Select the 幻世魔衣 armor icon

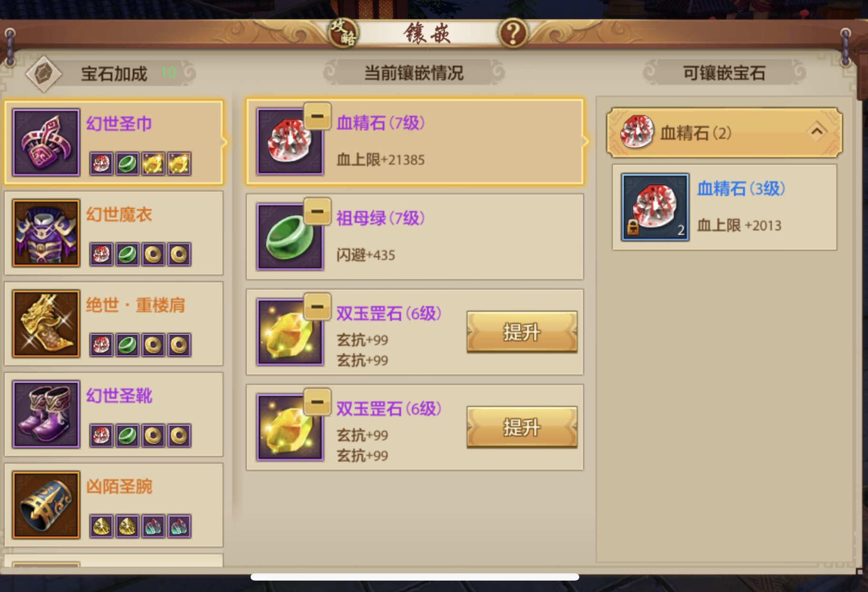46,233
